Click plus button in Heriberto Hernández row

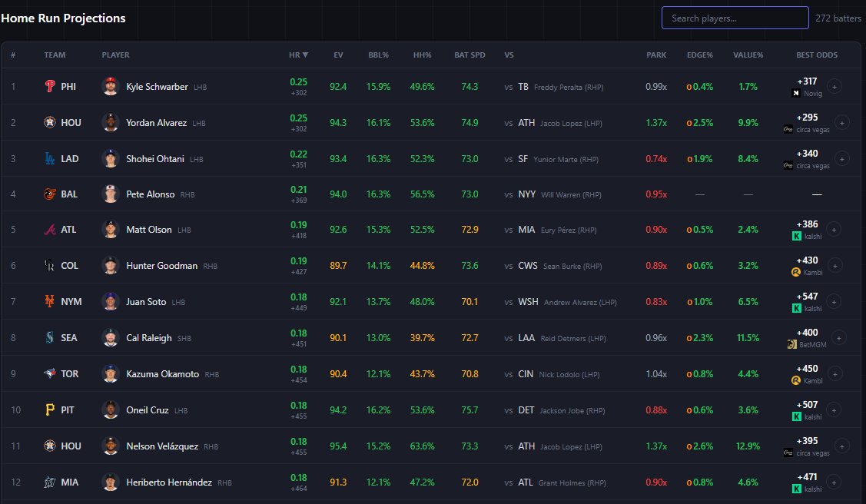[x=834, y=482]
